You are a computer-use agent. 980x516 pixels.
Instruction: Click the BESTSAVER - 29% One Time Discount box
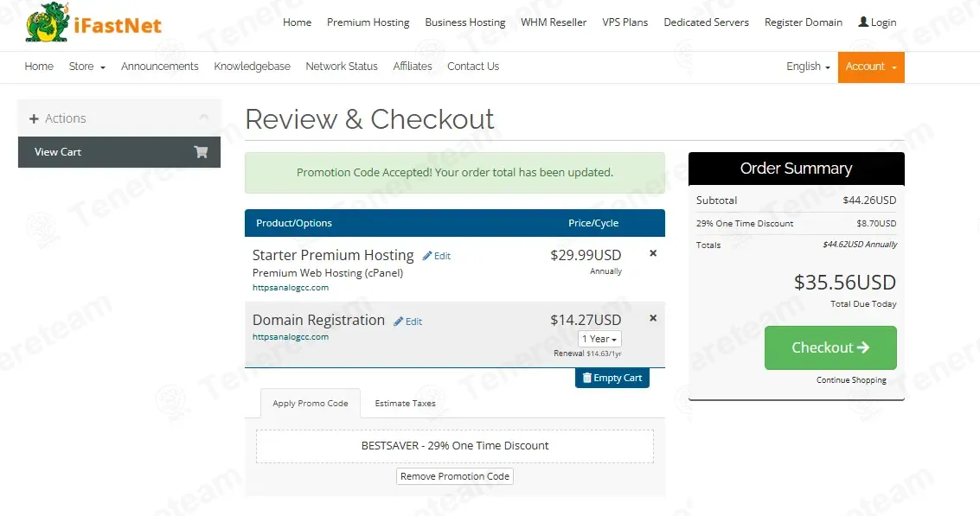pyautogui.click(x=455, y=446)
